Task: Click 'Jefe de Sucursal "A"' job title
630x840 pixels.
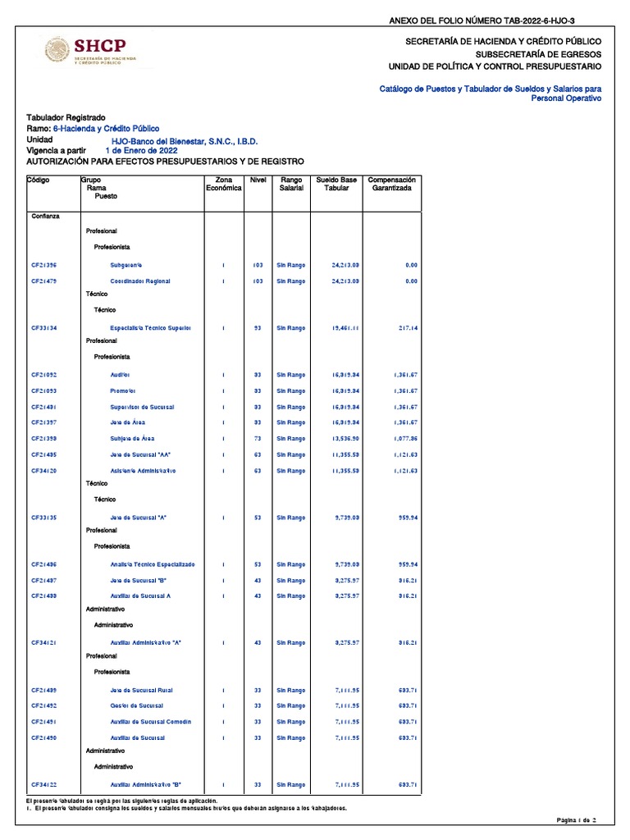Action: 138,518
